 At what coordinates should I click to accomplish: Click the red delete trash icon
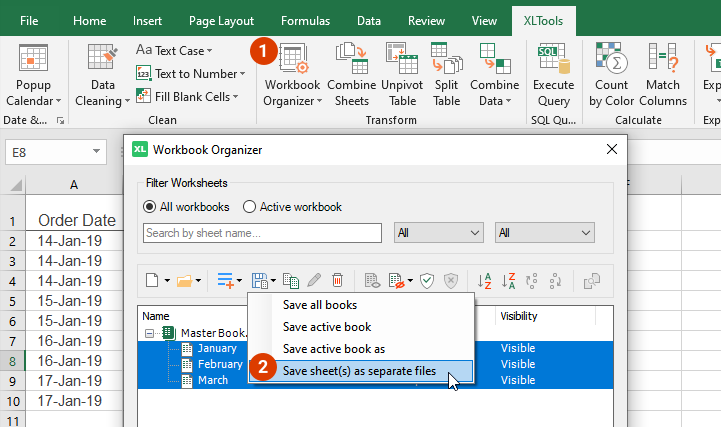(x=338, y=280)
